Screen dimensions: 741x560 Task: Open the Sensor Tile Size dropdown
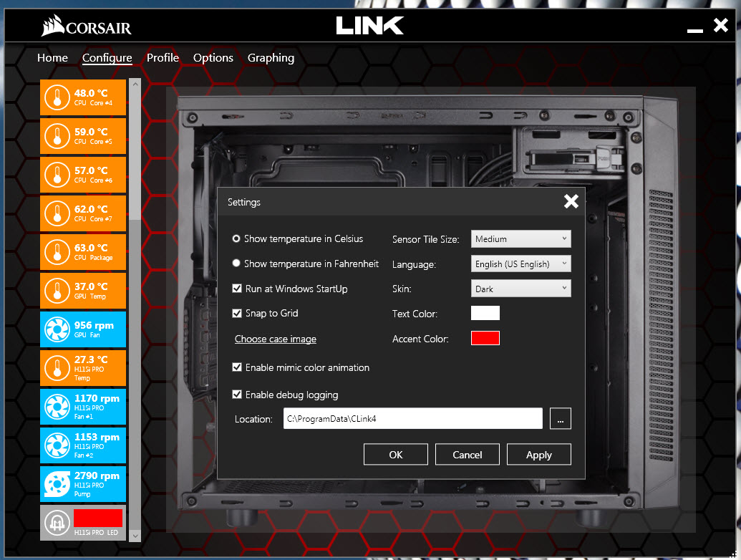(520, 238)
